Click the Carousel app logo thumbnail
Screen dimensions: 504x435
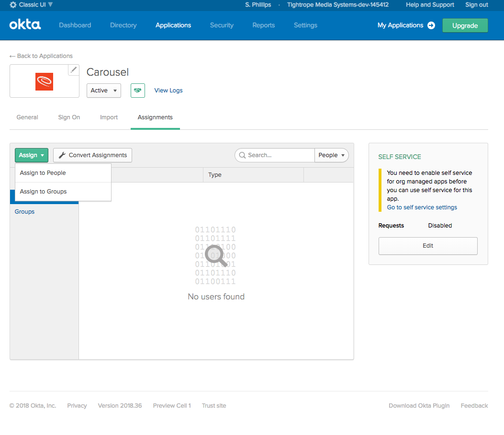pos(45,81)
